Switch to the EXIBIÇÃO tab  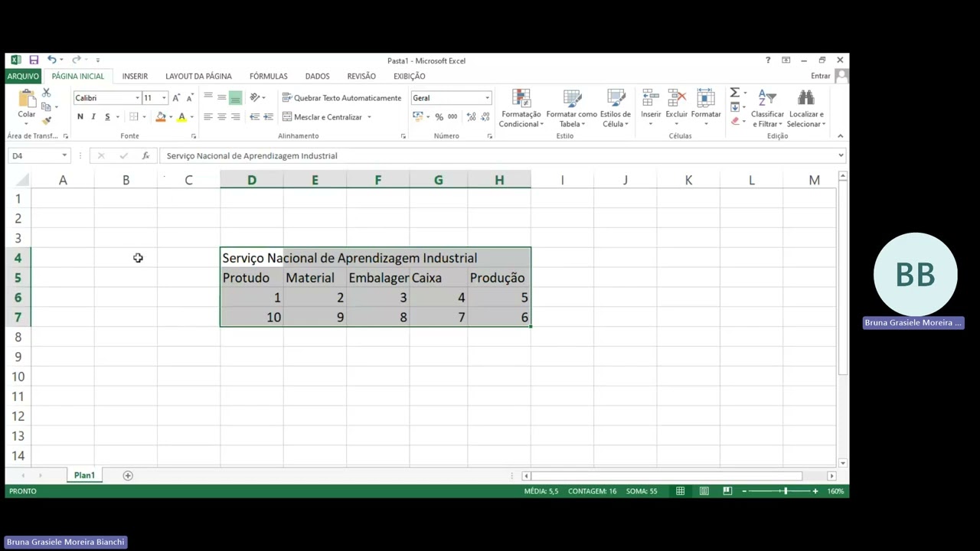pyautogui.click(x=410, y=76)
